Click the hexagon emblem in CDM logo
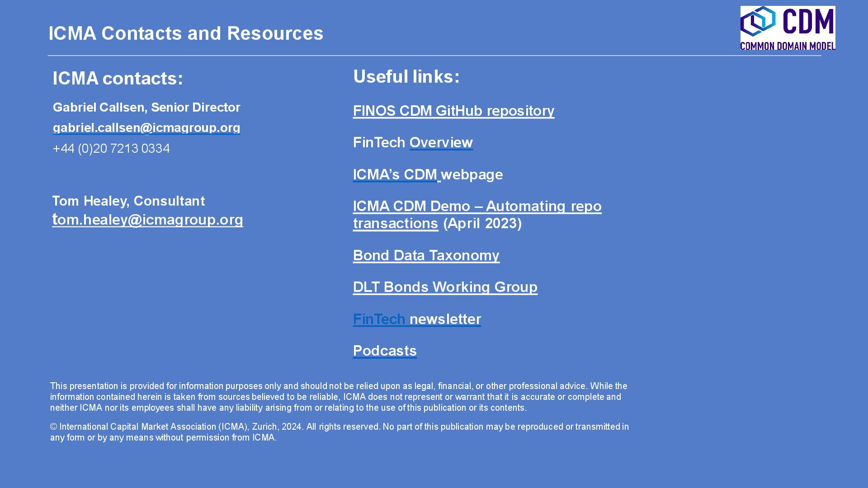This screenshot has width=868, height=488. [x=758, y=21]
